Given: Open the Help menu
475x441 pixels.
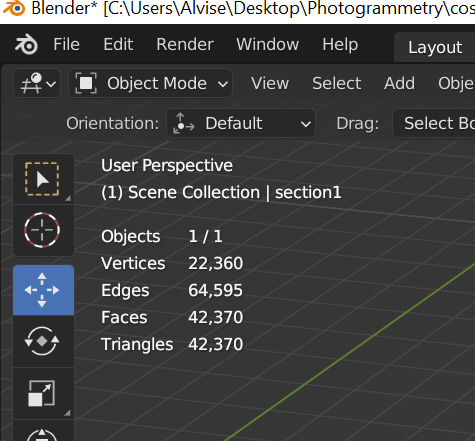Looking at the screenshot, I should (340, 44).
